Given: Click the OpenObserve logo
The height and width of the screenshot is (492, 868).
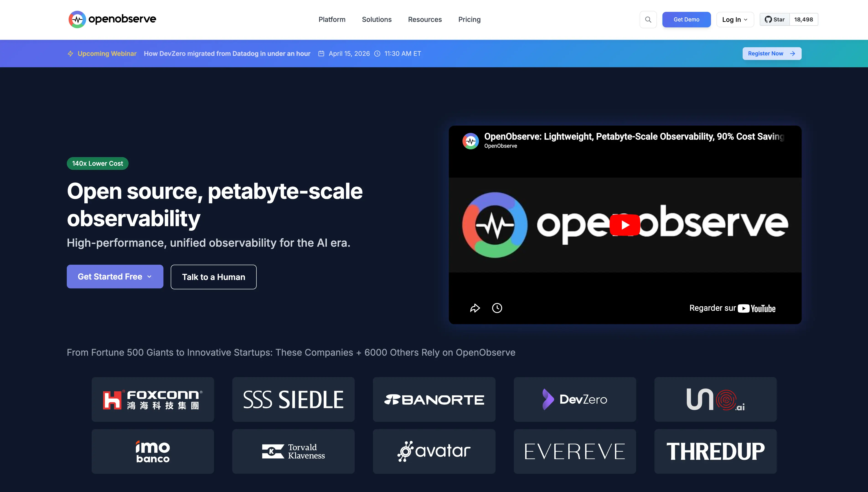Looking at the screenshot, I should pyautogui.click(x=112, y=19).
